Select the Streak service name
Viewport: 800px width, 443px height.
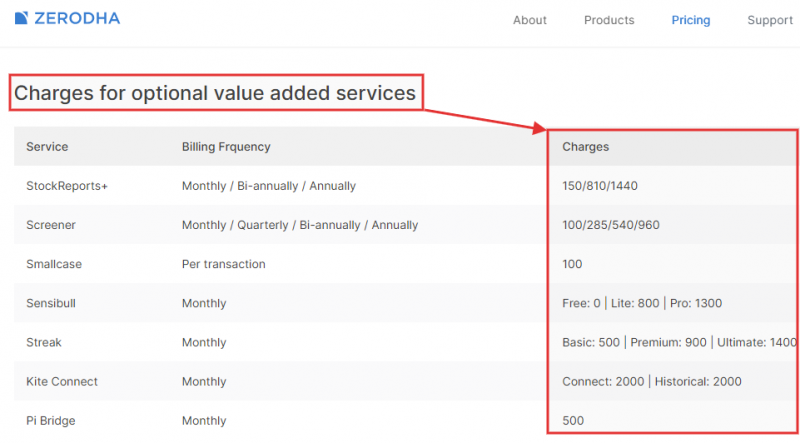[43, 342]
